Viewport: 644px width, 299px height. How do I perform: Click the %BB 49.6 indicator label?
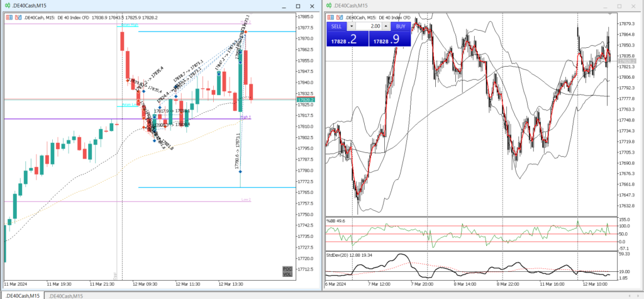click(335, 221)
